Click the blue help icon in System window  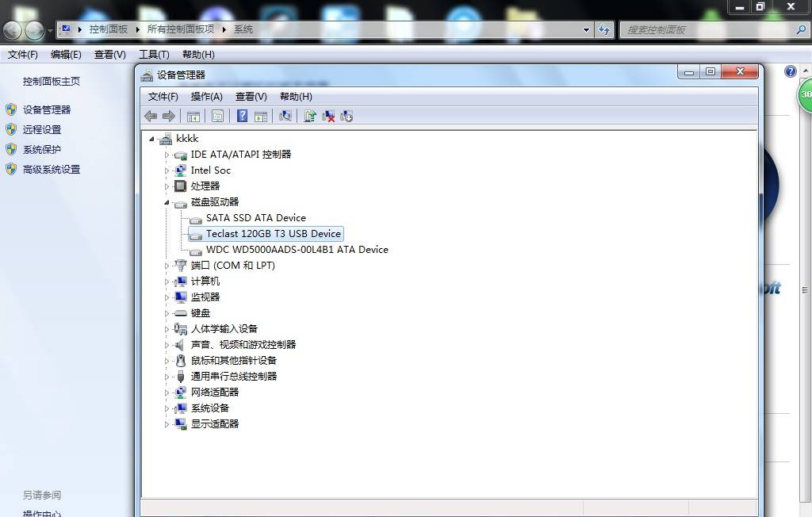pyautogui.click(x=791, y=71)
